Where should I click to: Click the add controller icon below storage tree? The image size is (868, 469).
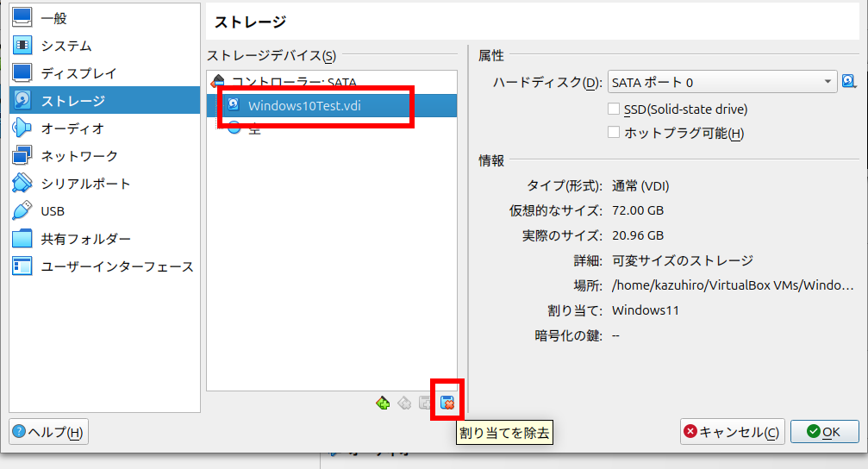[383, 403]
